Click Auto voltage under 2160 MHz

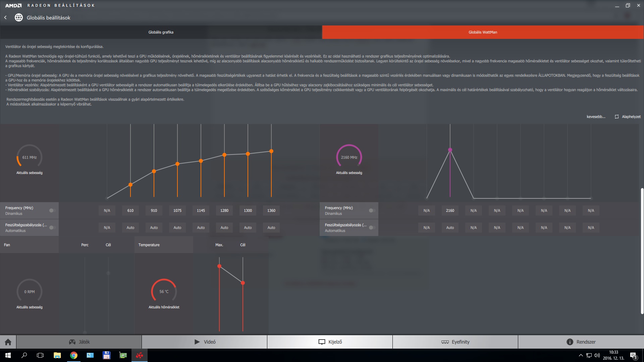pyautogui.click(x=450, y=228)
